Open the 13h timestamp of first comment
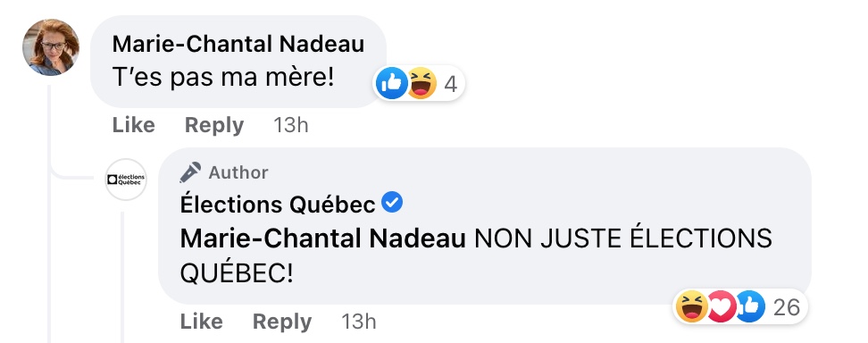Image resolution: width=868 pixels, height=343 pixels. click(290, 125)
